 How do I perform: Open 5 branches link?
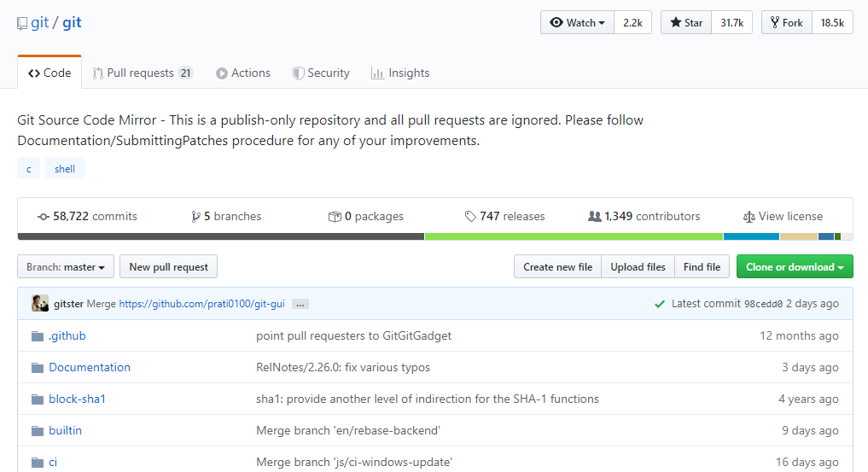click(x=226, y=216)
